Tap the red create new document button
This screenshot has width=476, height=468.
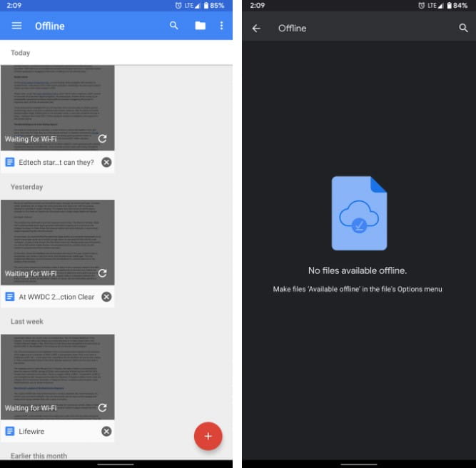pyautogui.click(x=208, y=436)
